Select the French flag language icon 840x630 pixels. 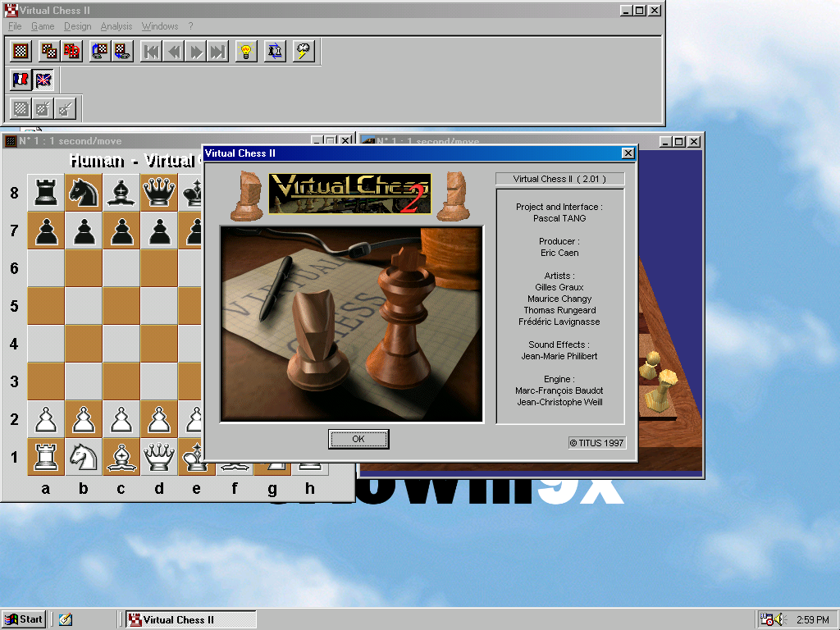(x=21, y=80)
